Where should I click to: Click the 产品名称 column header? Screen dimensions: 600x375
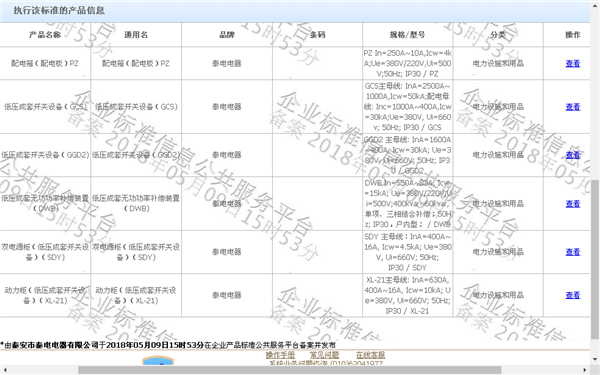click(45, 35)
